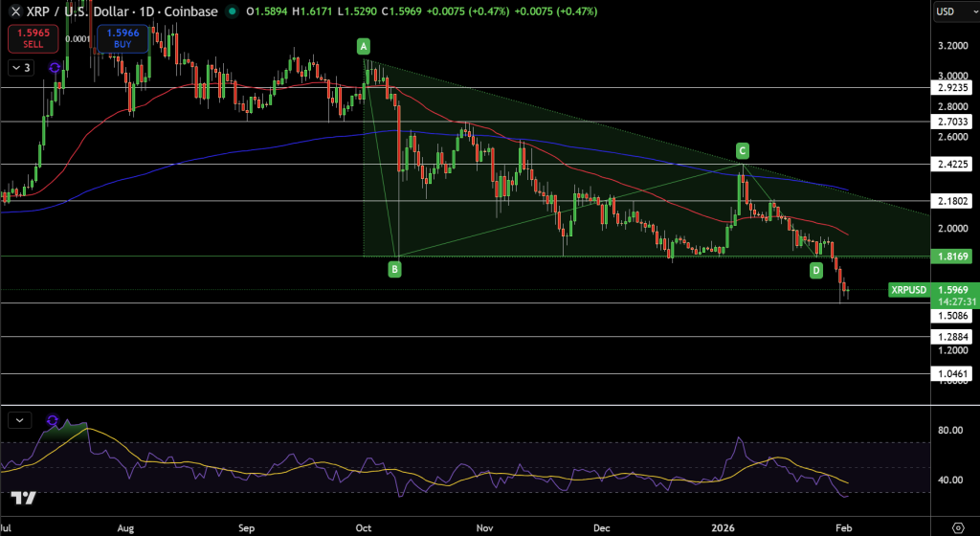Screen dimensions: 980x536
Task: Click Nov on the time axis
Action: point(483,528)
